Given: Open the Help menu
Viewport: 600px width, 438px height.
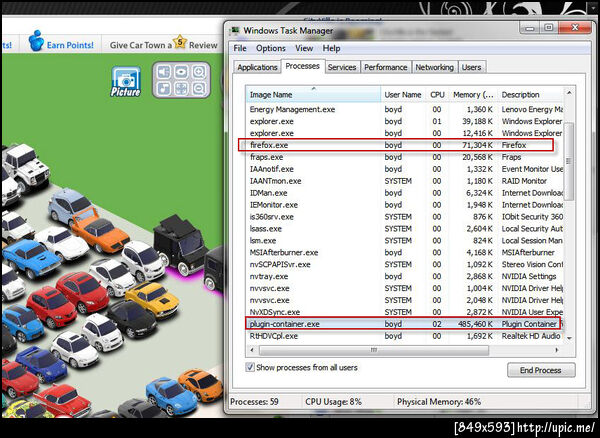Looking at the screenshot, I should pos(331,48).
